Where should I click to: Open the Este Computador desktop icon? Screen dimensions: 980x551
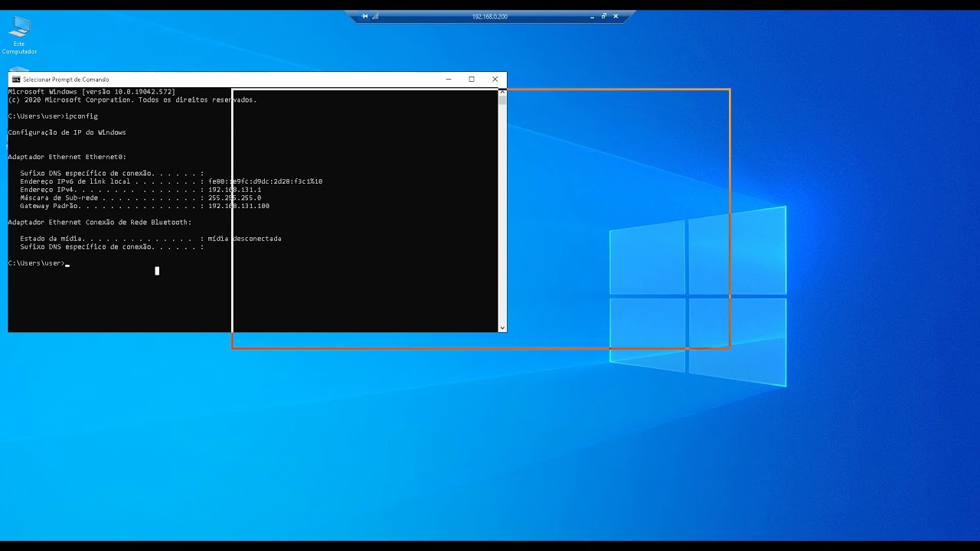(19, 35)
